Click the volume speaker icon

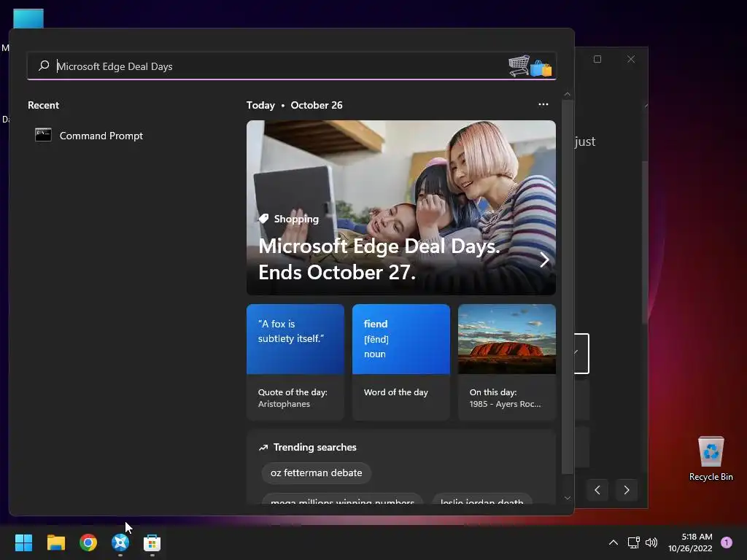point(651,542)
